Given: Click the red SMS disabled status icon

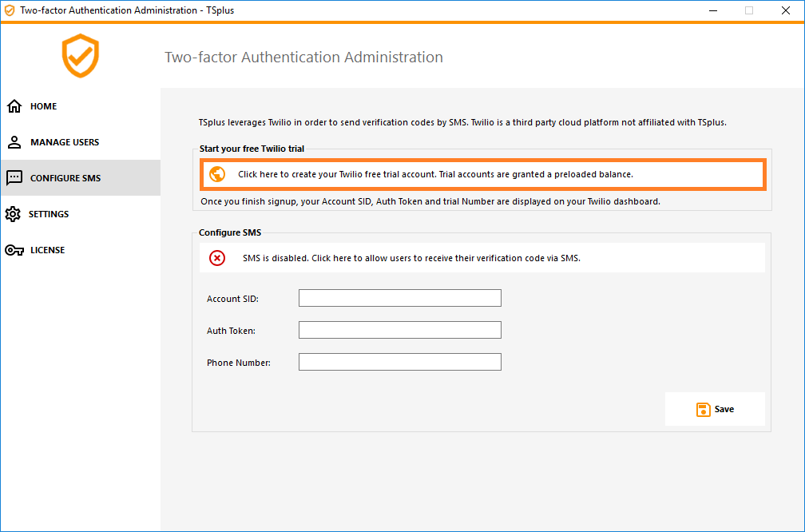Looking at the screenshot, I should pos(216,257).
